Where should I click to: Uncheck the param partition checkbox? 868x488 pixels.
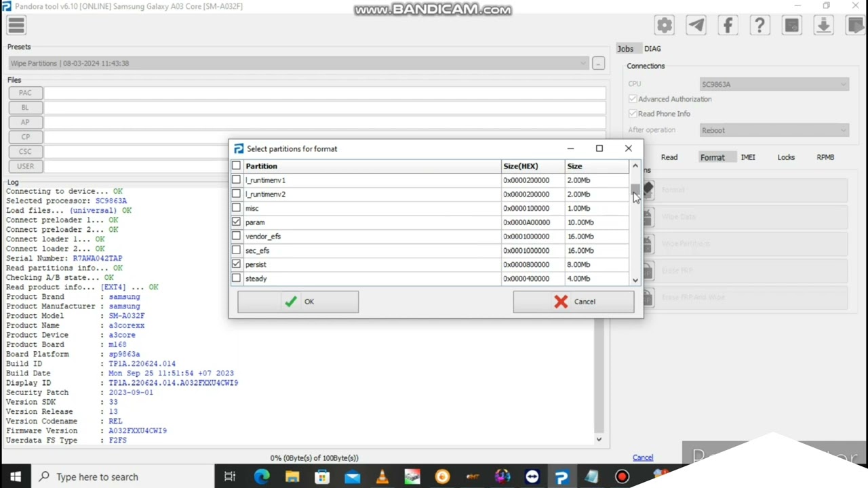(236, 222)
